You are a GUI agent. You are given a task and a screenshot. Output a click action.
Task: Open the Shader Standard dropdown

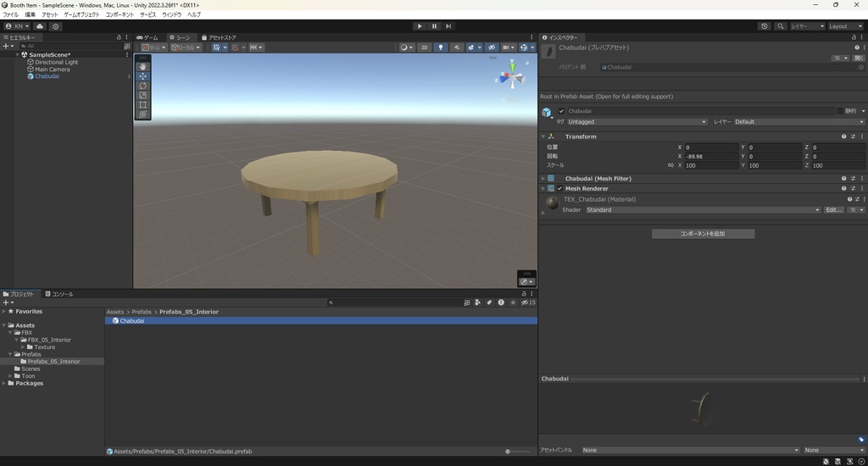point(703,210)
